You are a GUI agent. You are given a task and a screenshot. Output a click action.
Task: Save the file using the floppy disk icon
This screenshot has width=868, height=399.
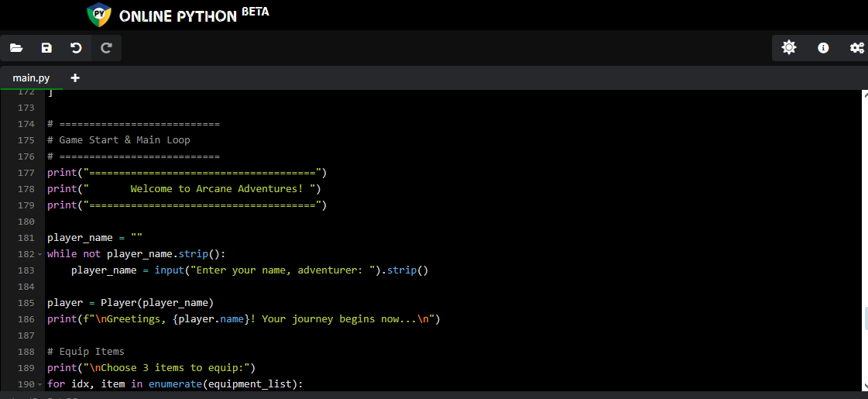[x=46, y=48]
